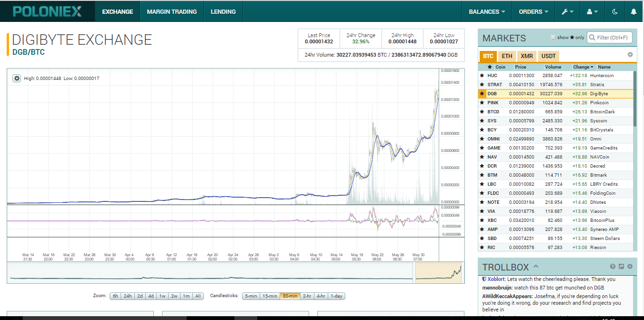The image size is (644, 320).
Task: Open the Orders dropdown menu
Action: pos(533,11)
